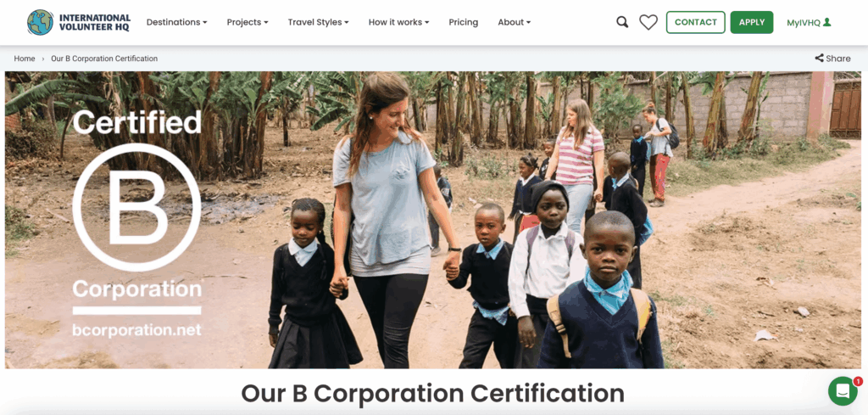
Task: Click the bcorporation.net text on the banner
Action: (136, 329)
